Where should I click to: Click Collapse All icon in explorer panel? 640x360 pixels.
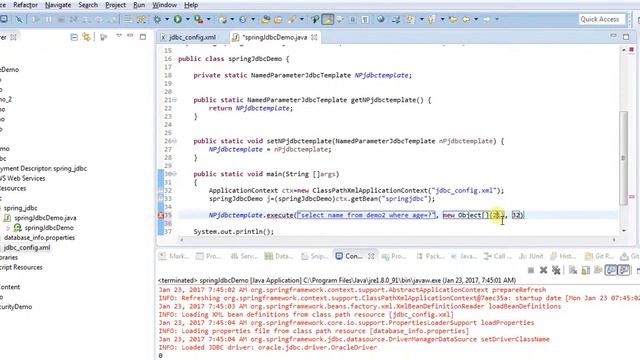pyautogui.click(x=74, y=37)
